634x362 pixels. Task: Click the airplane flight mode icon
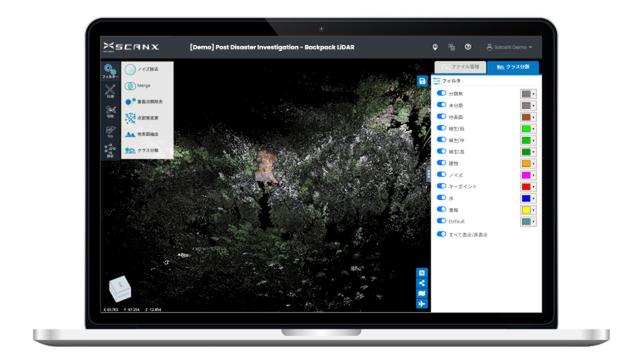(x=422, y=304)
